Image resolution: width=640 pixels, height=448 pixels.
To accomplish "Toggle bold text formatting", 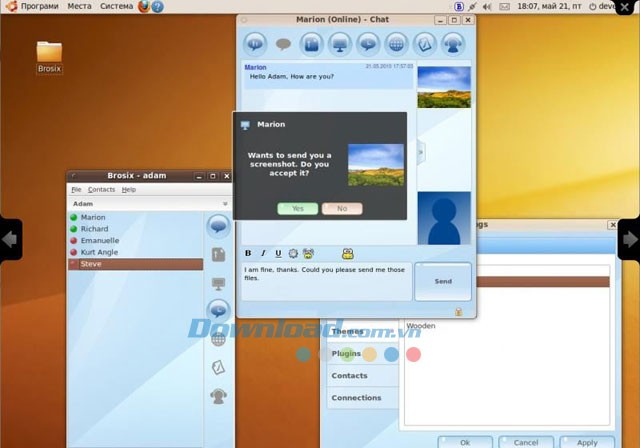I will coord(249,253).
